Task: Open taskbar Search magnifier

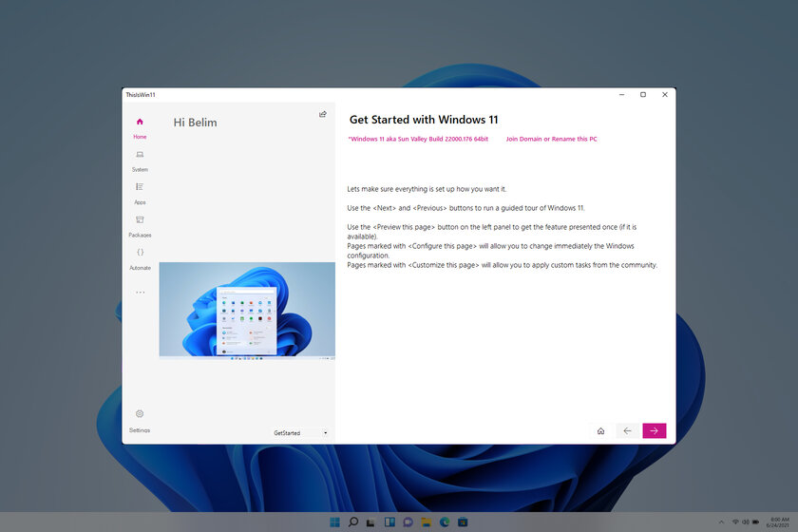Action: tap(352, 522)
